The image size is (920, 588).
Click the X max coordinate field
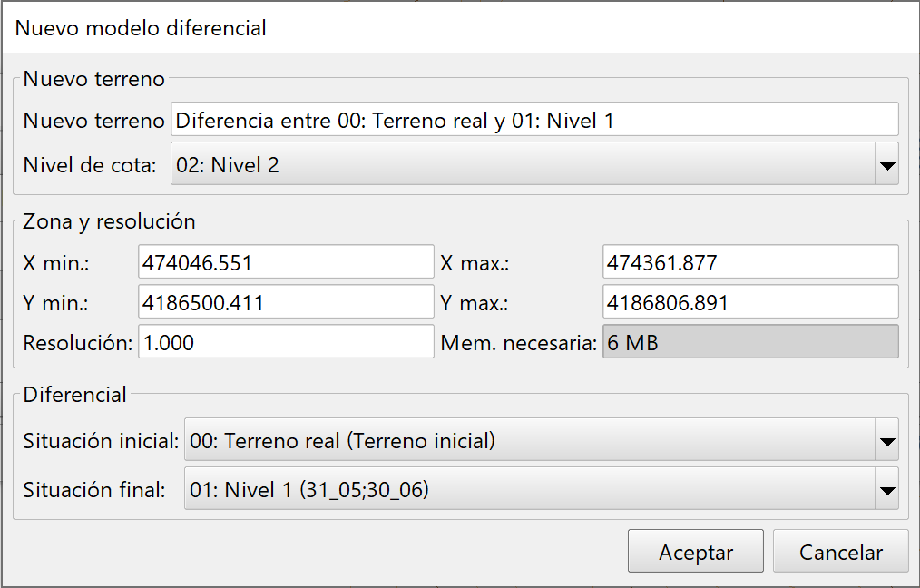click(x=750, y=260)
